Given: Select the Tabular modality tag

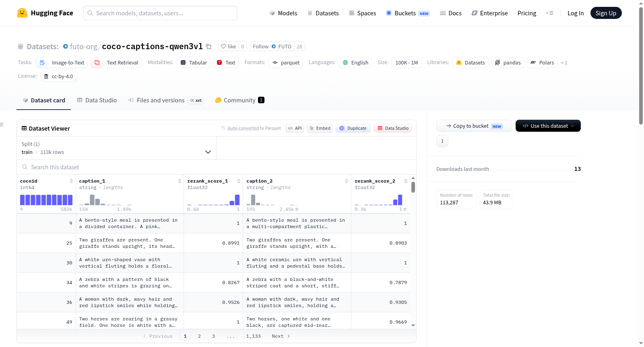Looking at the screenshot, I should click(x=194, y=62).
